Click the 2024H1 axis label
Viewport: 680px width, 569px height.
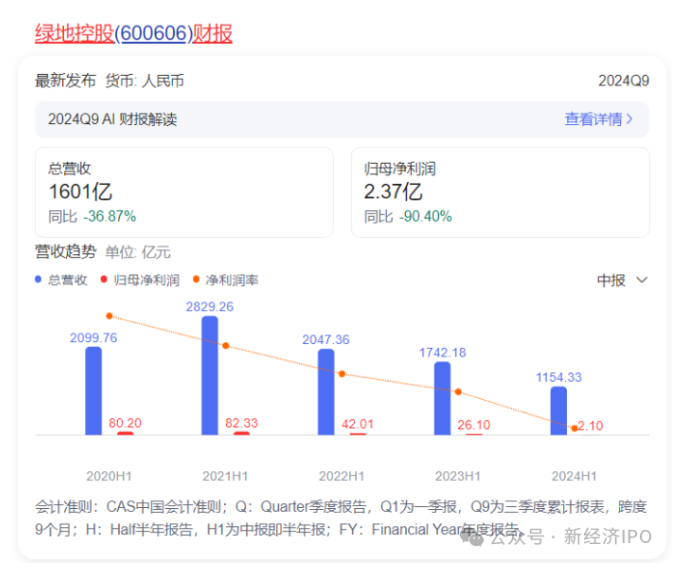click(x=574, y=476)
